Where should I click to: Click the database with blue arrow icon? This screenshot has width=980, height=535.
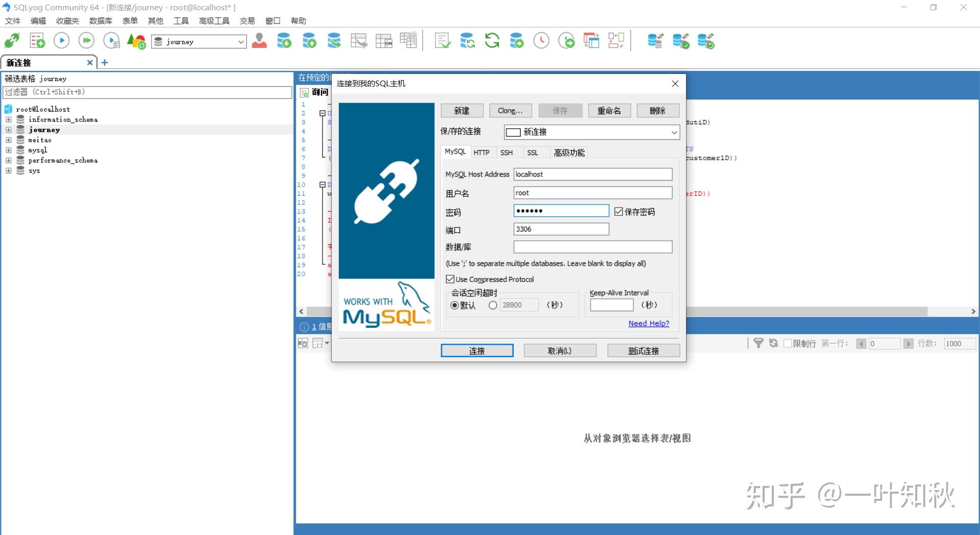tap(334, 41)
